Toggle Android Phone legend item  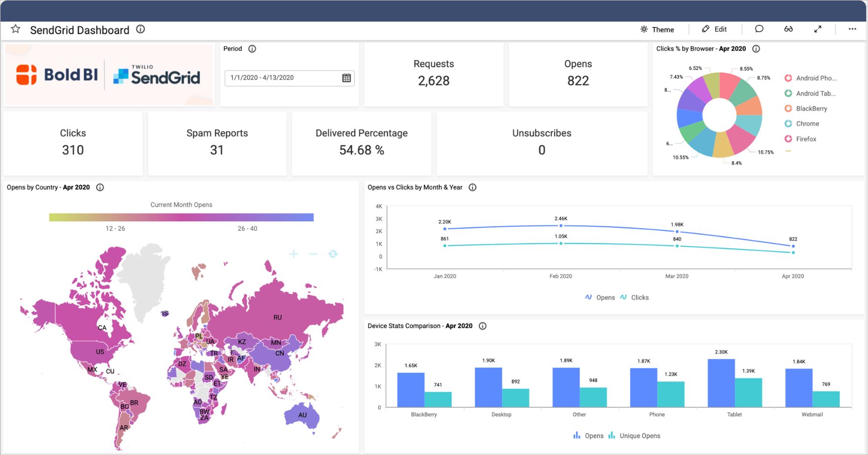pos(810,78)
